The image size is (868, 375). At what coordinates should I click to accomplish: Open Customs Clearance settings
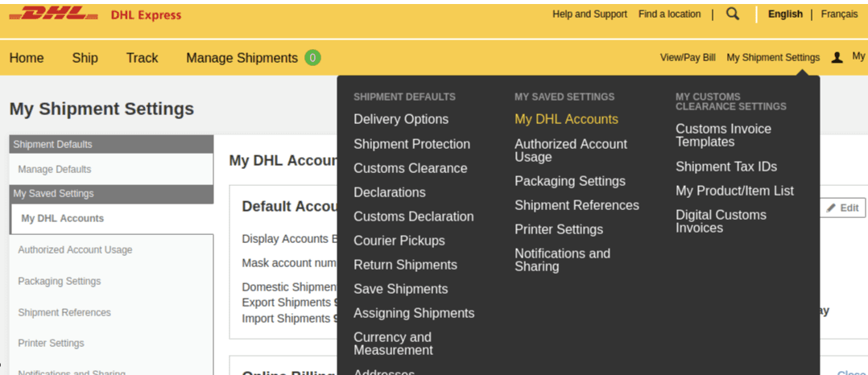point(410,168)
